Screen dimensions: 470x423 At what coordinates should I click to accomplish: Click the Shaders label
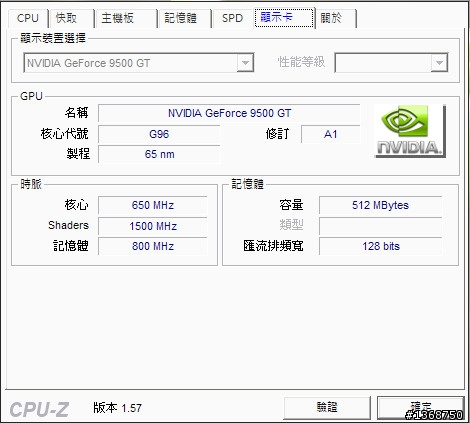click(x=68, y=225)
